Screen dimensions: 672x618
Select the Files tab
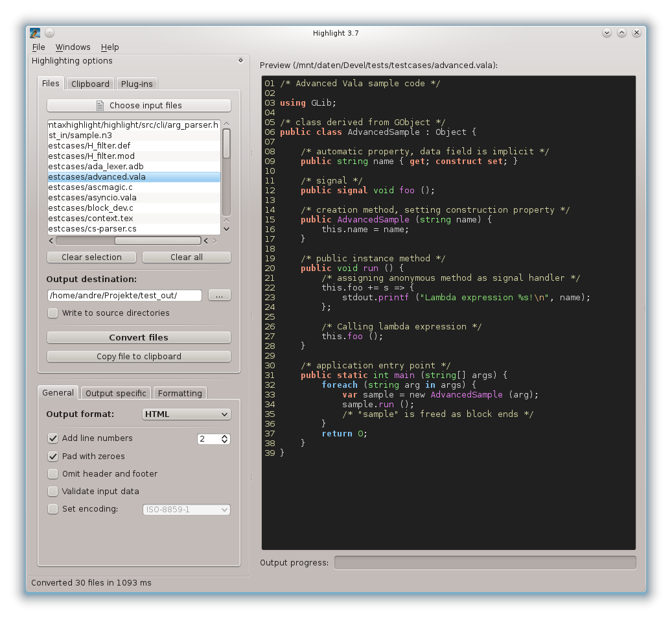pyautogui.click(x=51, y=83)
